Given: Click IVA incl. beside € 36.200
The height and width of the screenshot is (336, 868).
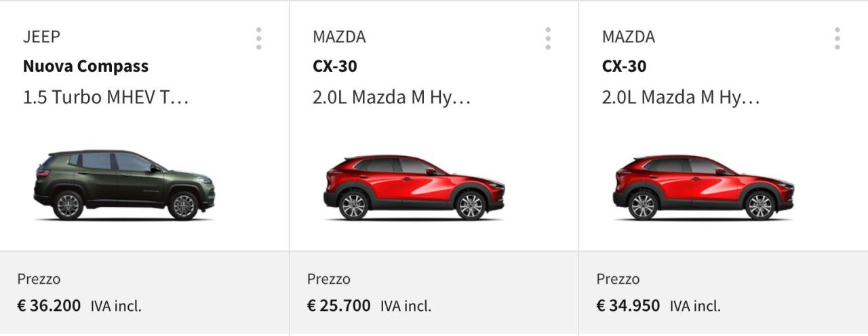Looking at the screenshot, I should pos(116,306).
